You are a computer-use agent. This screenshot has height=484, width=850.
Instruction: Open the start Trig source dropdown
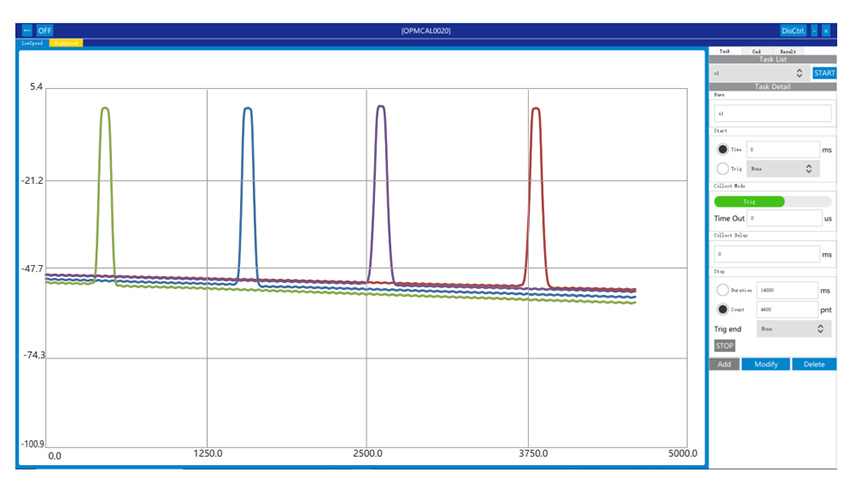tap(783, 169)
